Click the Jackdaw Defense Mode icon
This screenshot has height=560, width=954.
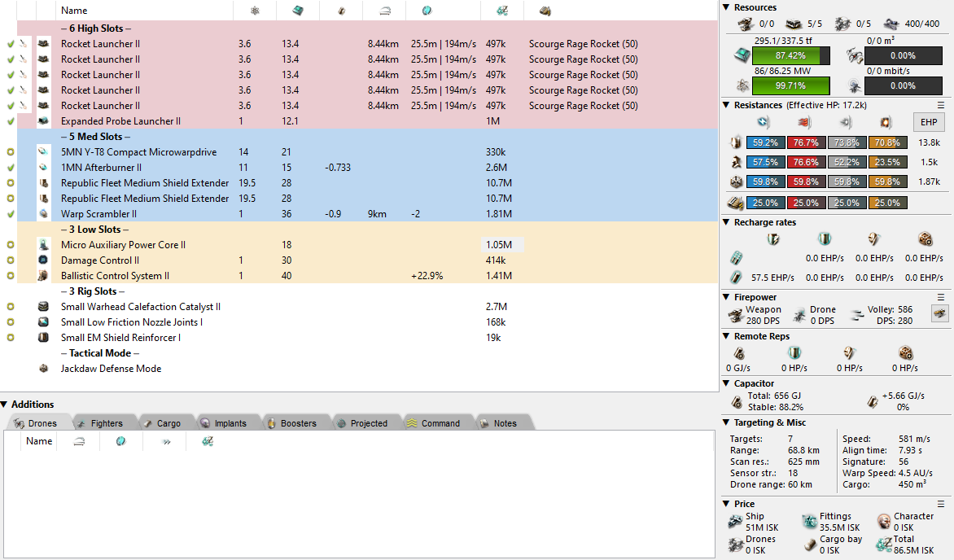(x=43, y=369)
